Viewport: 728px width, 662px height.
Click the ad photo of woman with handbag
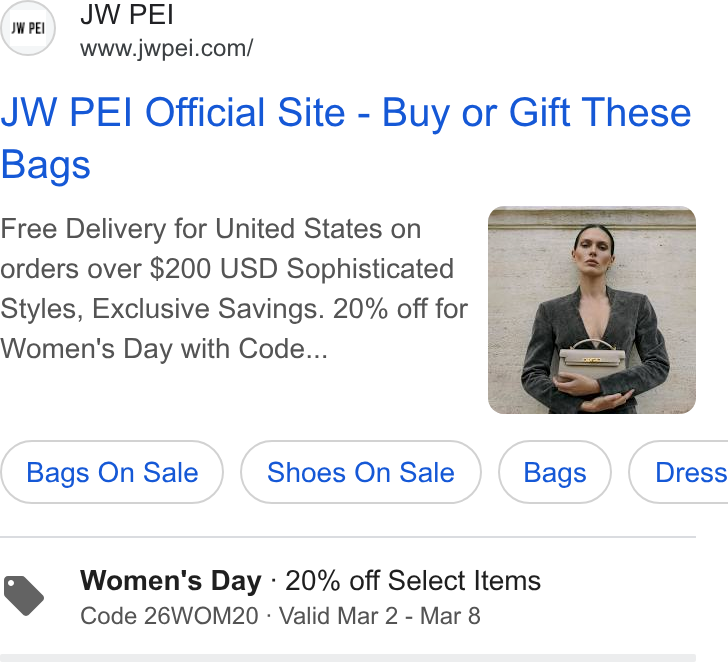[592, 310]
